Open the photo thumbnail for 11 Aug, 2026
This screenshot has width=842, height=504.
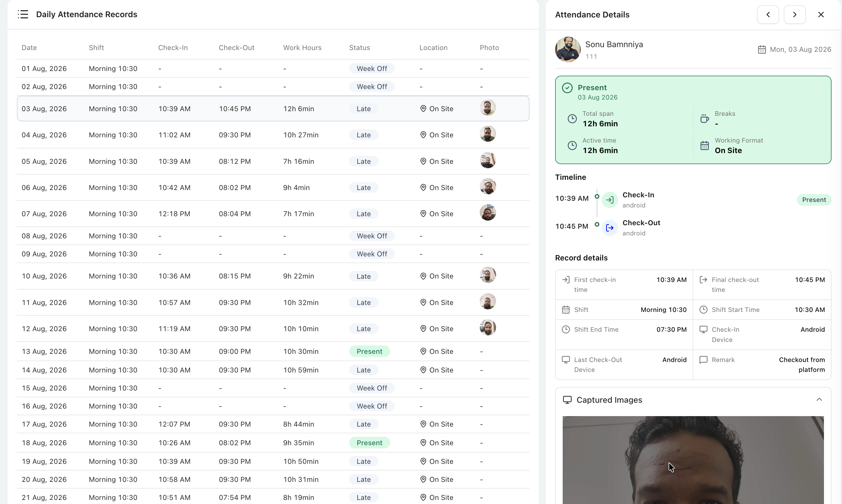pos(488,301)
